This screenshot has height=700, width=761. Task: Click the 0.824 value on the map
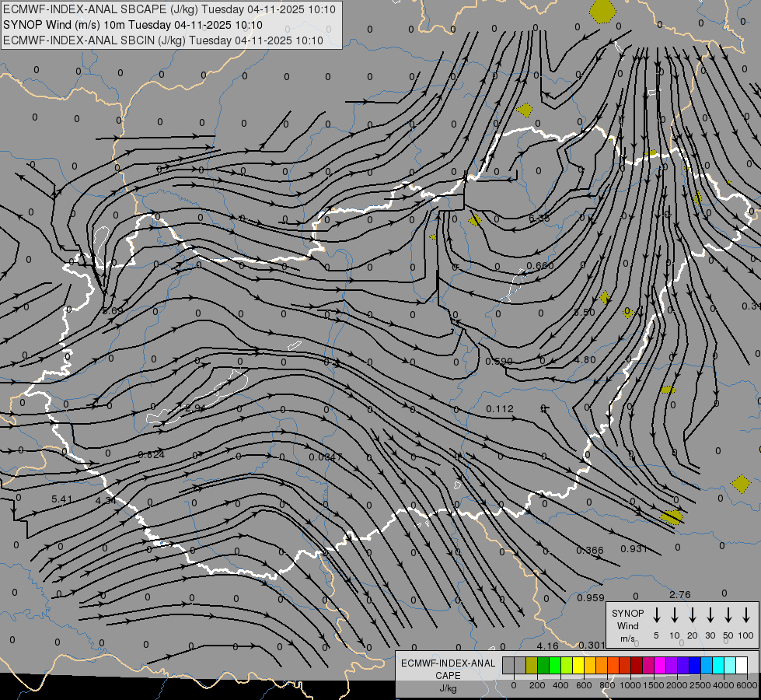(x=152, y=455)
